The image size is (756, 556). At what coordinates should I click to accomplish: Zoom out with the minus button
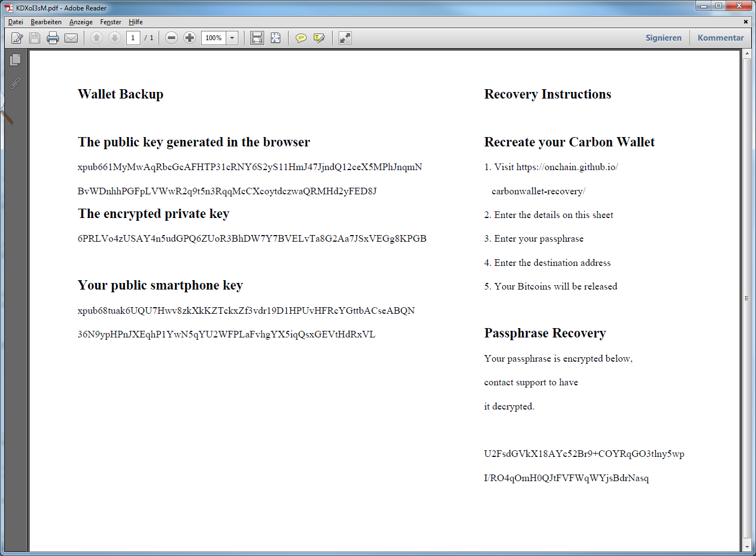(x=171, y=38)
